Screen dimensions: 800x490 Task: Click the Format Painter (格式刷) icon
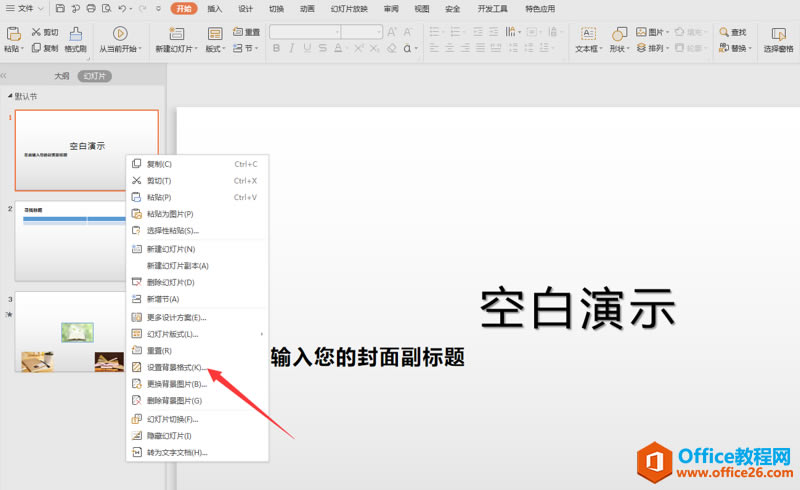pyautogui.click(x=74, y=34)
